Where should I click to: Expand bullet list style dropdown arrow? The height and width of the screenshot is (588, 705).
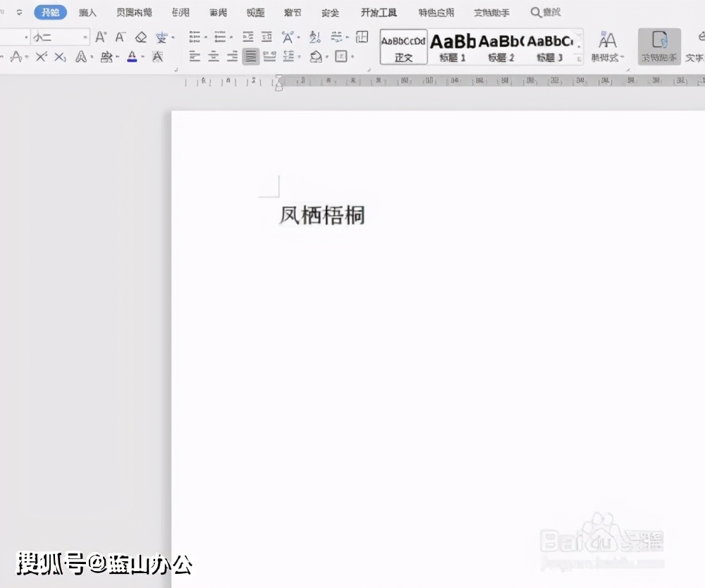click(205, 37)
